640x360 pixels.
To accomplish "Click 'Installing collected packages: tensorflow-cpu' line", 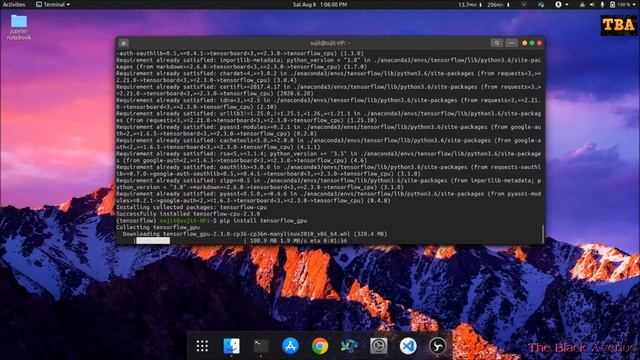I will coord(191,207).
